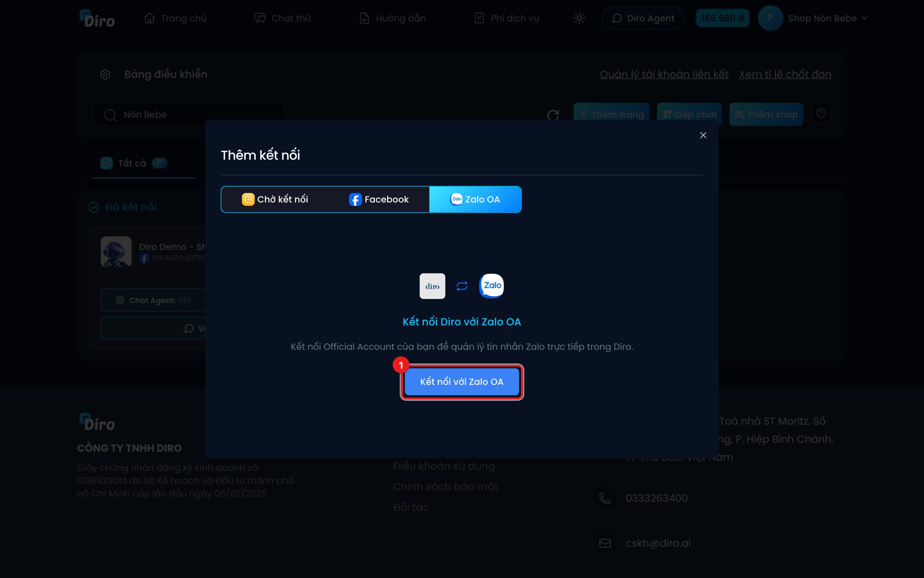Image resolution: width=924 pixels, height=578 pixels.
Task: Select the Chờ kết nối tab
Action: click(x=275, y=200)
